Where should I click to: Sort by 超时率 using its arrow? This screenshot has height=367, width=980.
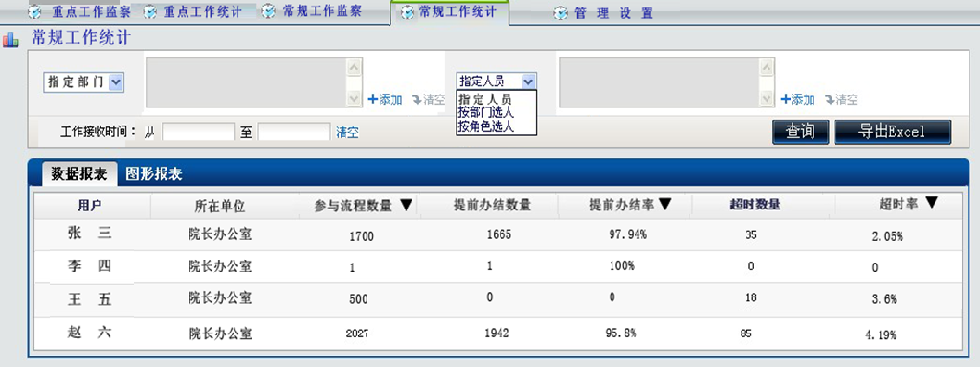tap(931, 202)
